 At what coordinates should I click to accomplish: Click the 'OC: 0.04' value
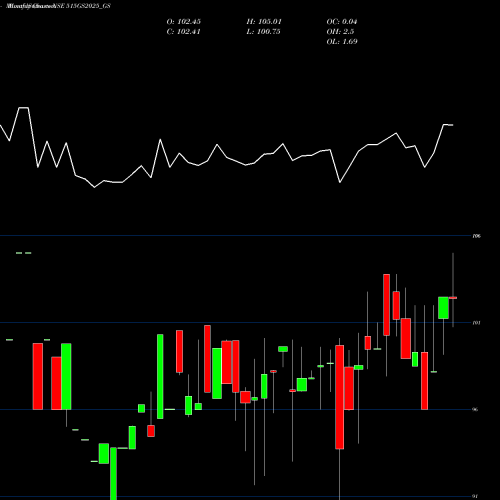[x=342, y=22]
